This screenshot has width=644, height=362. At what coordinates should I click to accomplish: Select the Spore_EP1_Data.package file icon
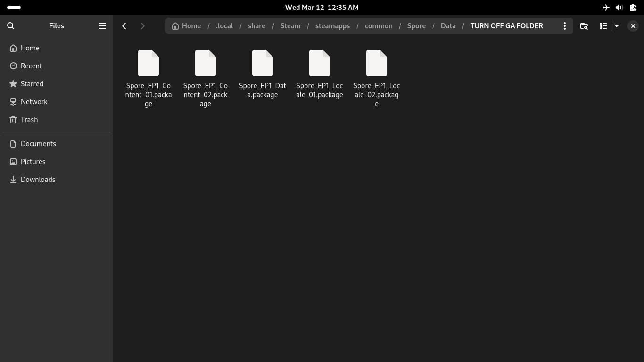263,63
